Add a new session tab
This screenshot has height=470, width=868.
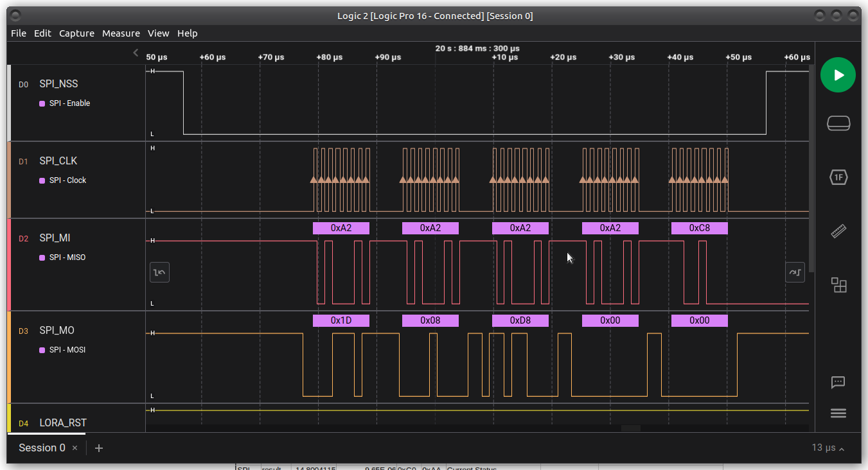pos(99,448)
